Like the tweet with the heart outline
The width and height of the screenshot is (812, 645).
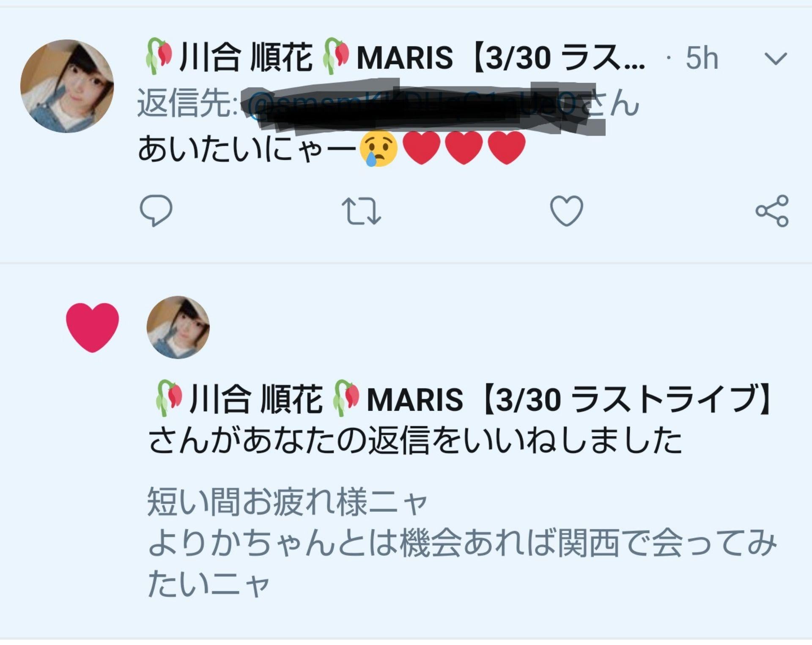click(x=566, y=210)
